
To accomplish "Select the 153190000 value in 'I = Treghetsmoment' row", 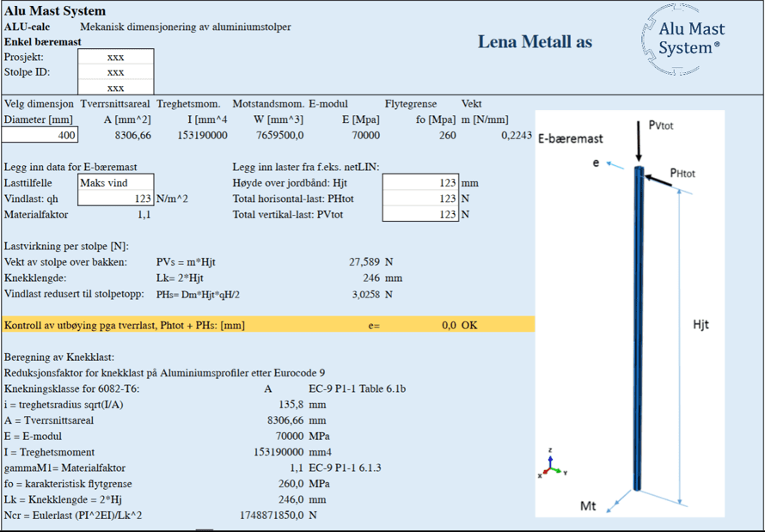I will click(x=278, y=452).
